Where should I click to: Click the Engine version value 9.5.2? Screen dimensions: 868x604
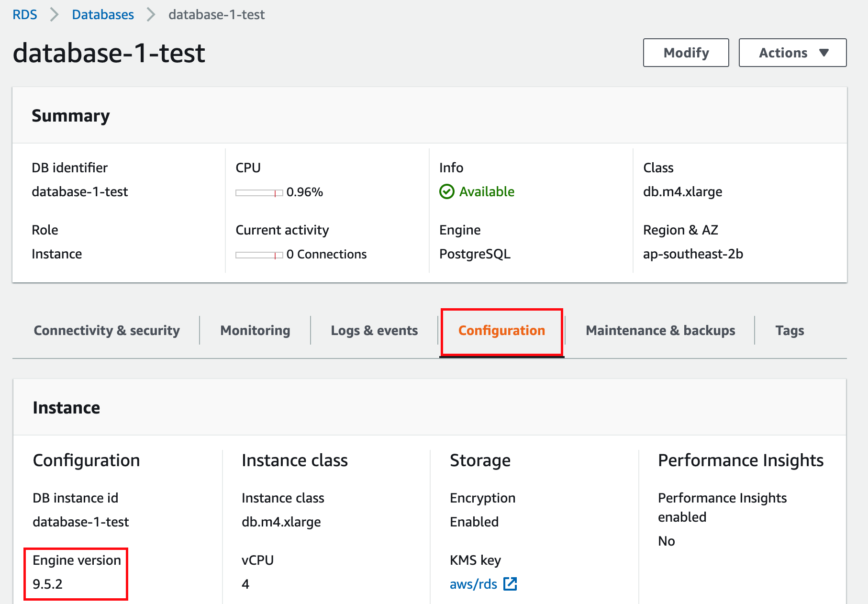[x=48, y=584]
